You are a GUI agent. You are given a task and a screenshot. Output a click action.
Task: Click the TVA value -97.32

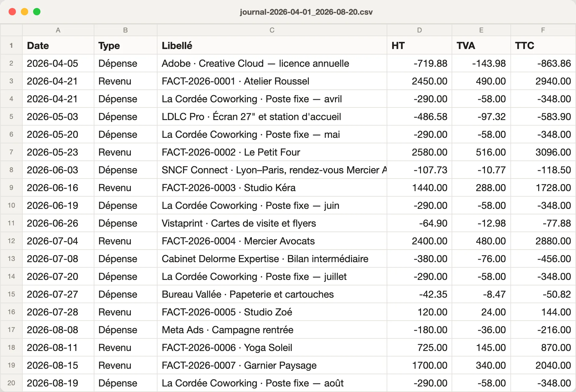pyautogui.click(x=481, y=117)
